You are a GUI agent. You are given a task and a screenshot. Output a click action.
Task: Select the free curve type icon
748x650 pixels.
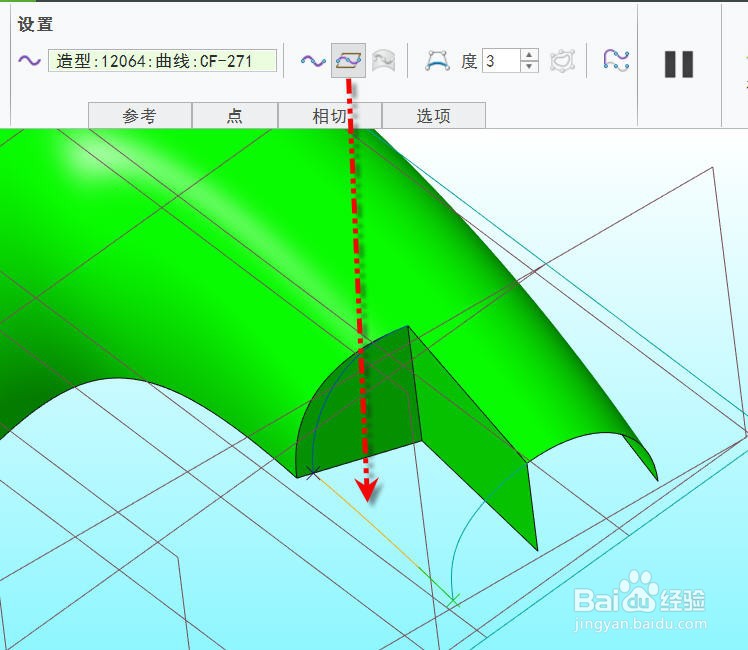coord(313,61)
